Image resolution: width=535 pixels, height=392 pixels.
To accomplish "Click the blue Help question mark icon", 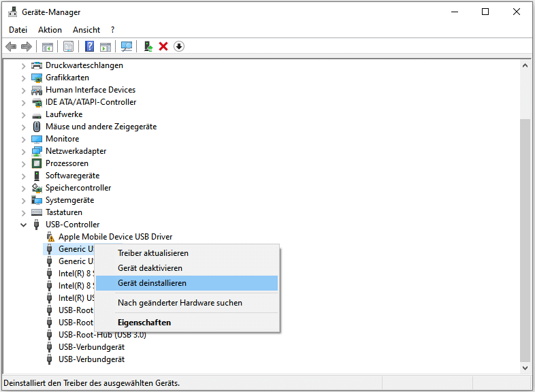I will 89,46.
